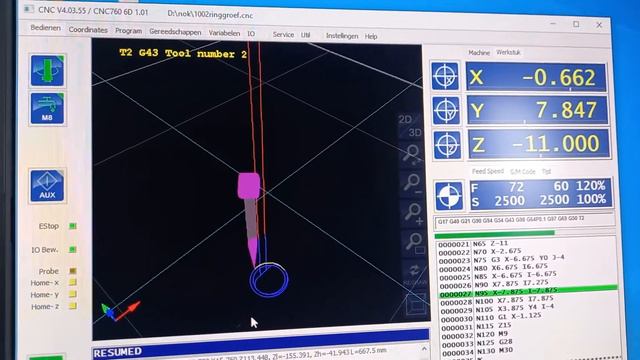Toggle the AUX output button
Image resolution: width=640 pixels, height=360 pixels.
(47, 186)
